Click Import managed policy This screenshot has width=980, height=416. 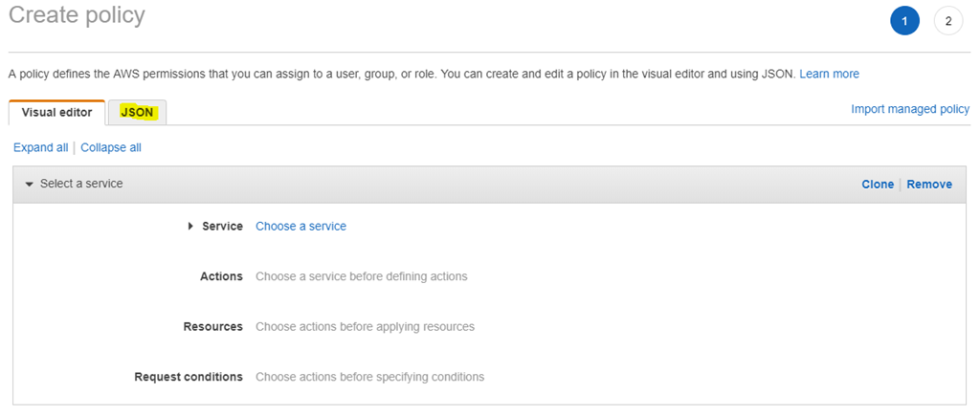coord(910,109)
